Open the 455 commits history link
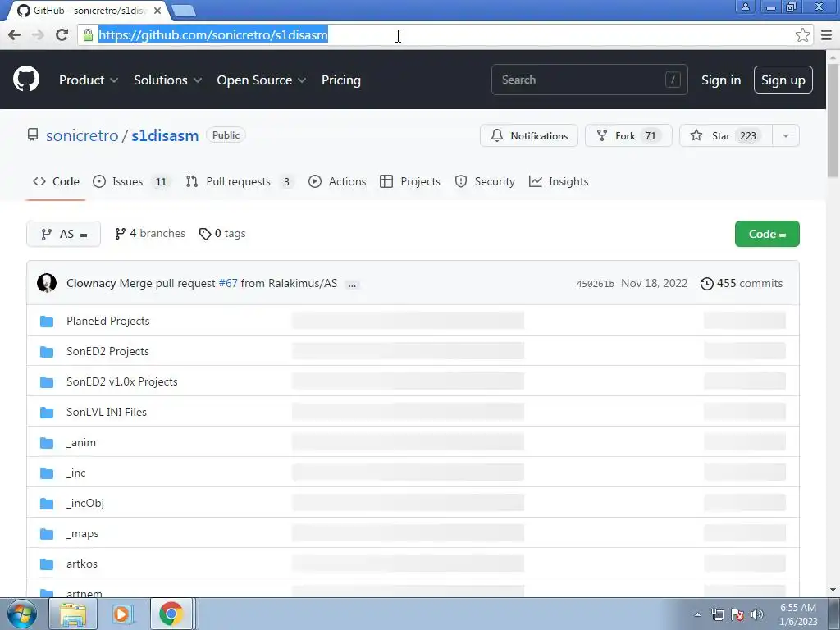Image resolution: width=840 pixels, height=630 pixels. pyautogui.click(x=742, y=283)
